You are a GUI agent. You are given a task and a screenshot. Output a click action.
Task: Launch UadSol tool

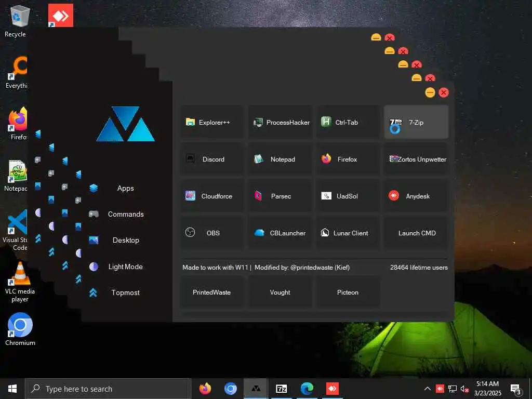[348, 196]
